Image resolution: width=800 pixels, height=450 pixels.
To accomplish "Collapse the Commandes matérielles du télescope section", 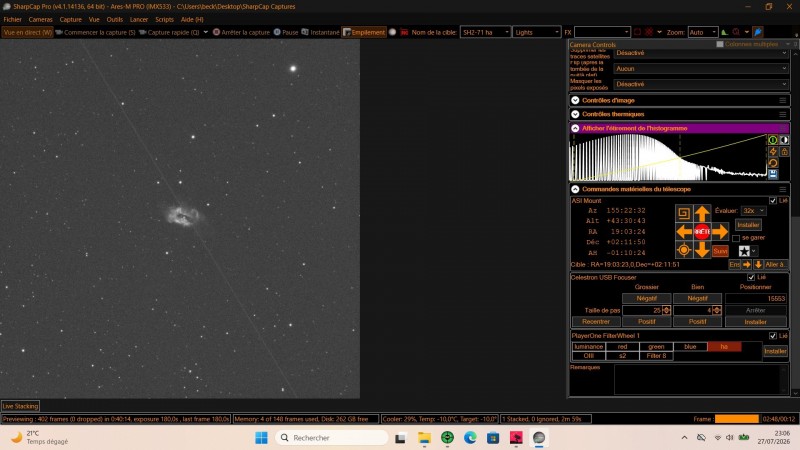I will click(x=575, y=189).
